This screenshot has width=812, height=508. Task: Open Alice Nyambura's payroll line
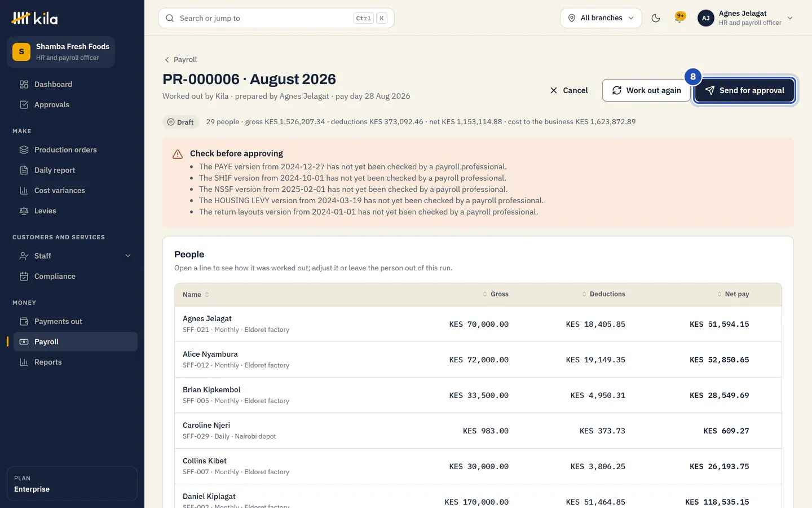(x=478, y=360)
